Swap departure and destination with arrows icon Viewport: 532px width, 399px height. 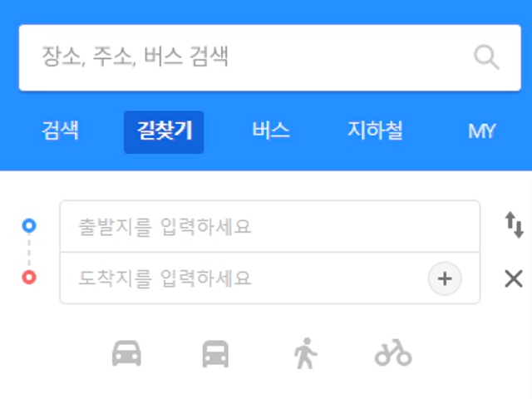[514, 225]
